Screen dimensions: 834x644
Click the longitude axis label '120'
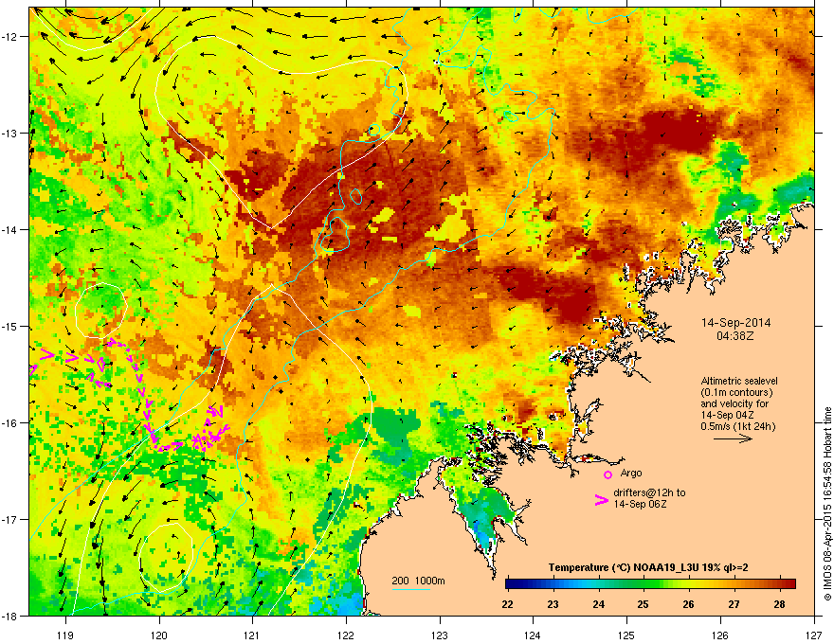(x=159, y=635)
